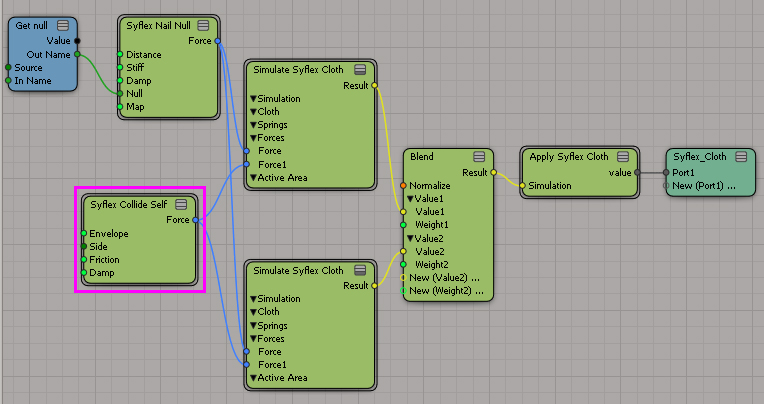The height and width of the screenshot is (404, 764).
Task: Click Force1 port of Simulate node wired to Value2
Action: tap(247, 365)
